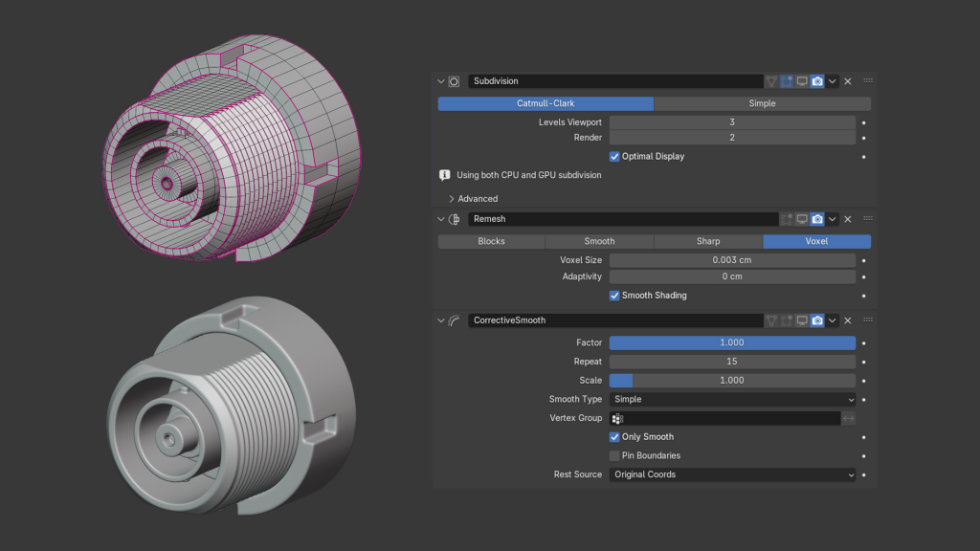
Task: Delete the CorrectiveSmooth modifier using X
Action: coord(848,320)
